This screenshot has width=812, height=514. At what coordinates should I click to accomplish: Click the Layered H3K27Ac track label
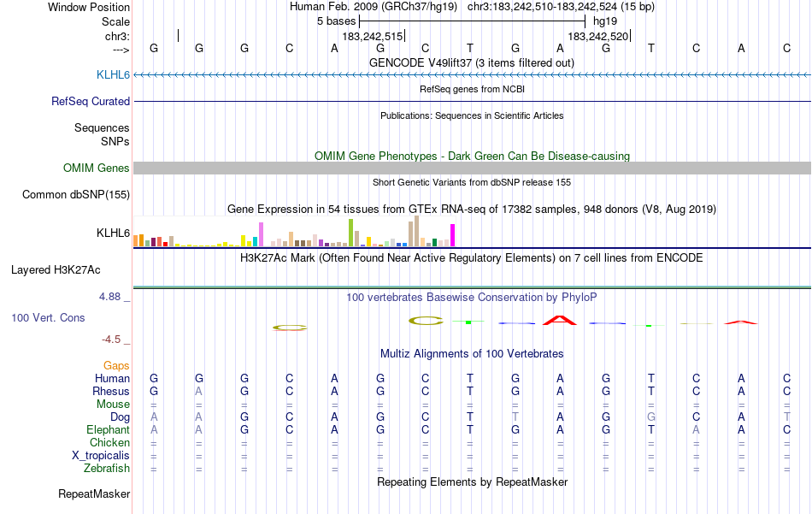click(x=56, y=270)
